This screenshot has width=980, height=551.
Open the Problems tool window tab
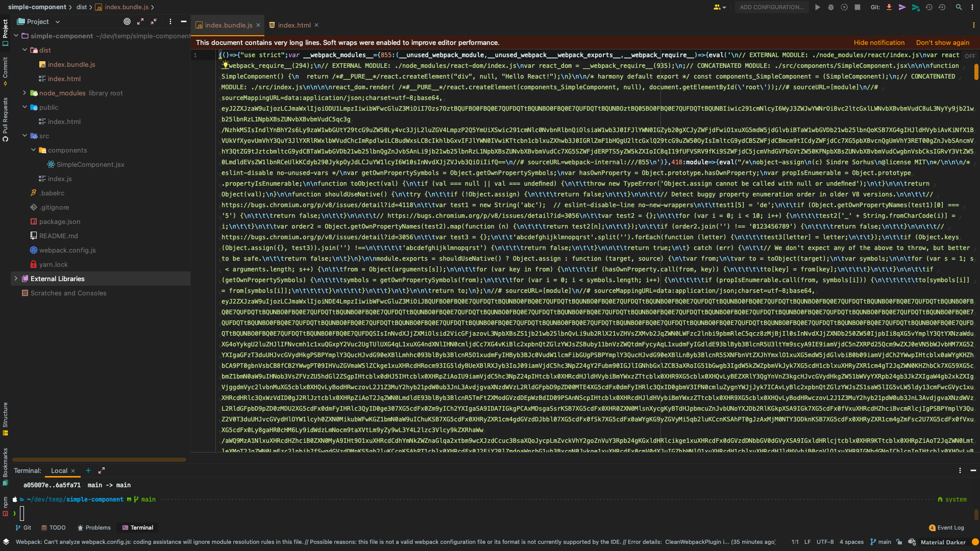tap(94, 528)
